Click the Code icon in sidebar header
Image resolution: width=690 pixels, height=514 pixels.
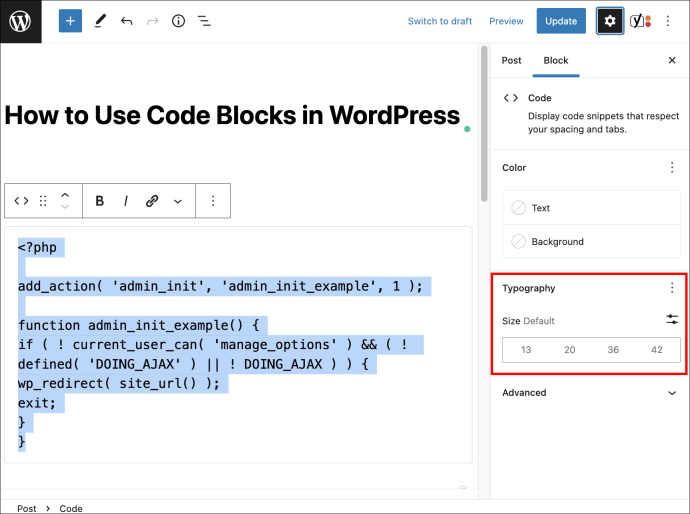(510, 98)
